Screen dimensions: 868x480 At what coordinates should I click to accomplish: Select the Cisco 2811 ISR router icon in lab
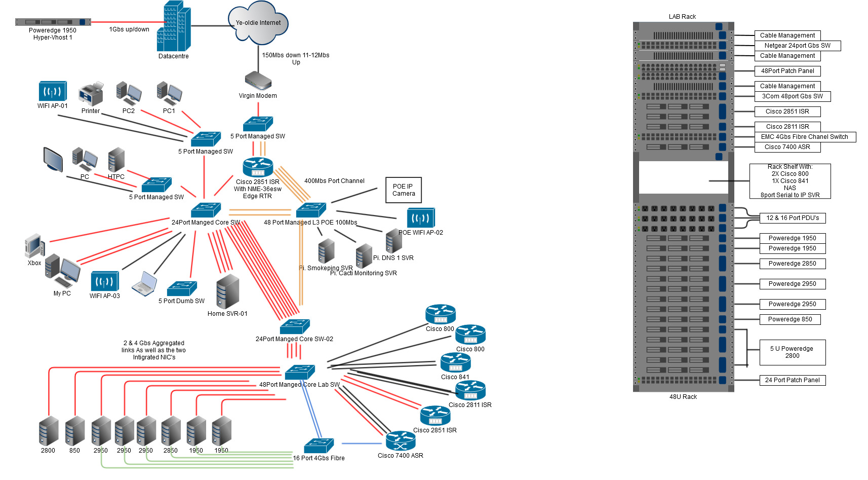click(470, 390)
